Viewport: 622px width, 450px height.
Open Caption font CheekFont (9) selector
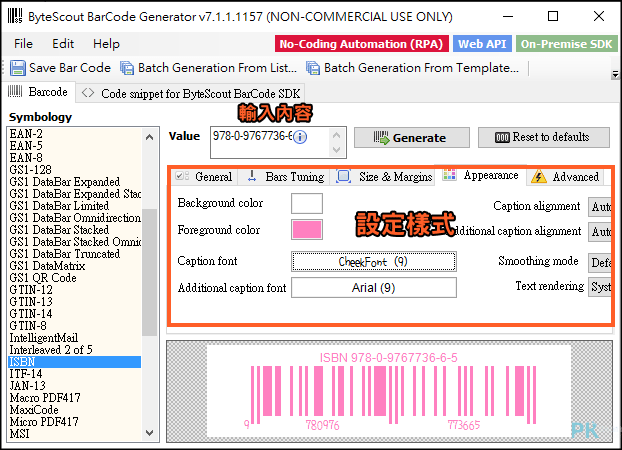click(x=374, y=262)
